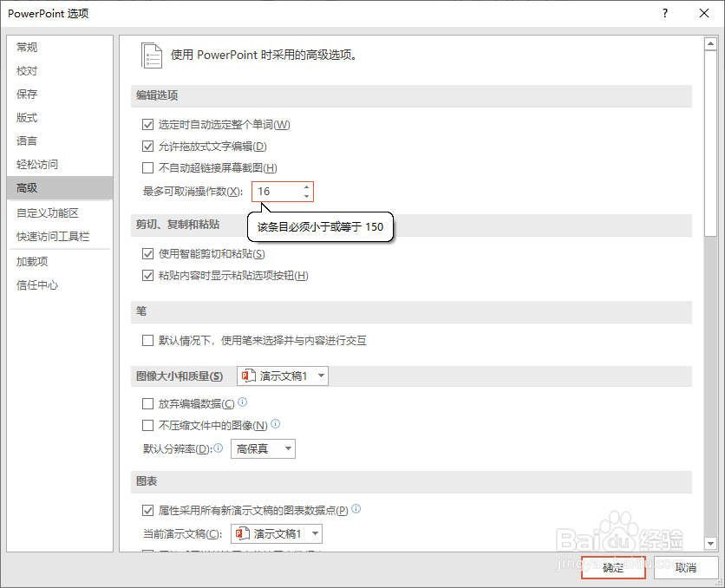The height and width of the screenshot is (588, 725).
Task: Select 轻松访问 category in sidebar
Action: (x=60, y=164)
